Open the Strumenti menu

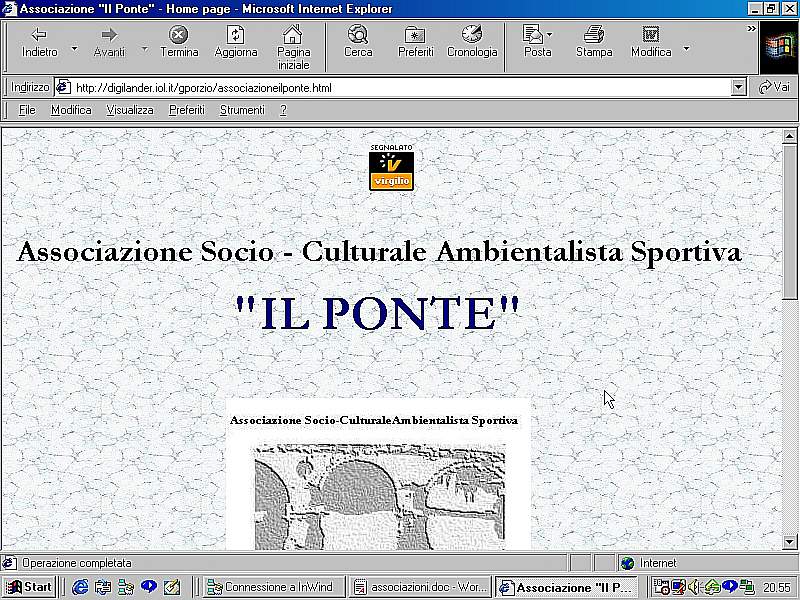click(x=242, y=110)
